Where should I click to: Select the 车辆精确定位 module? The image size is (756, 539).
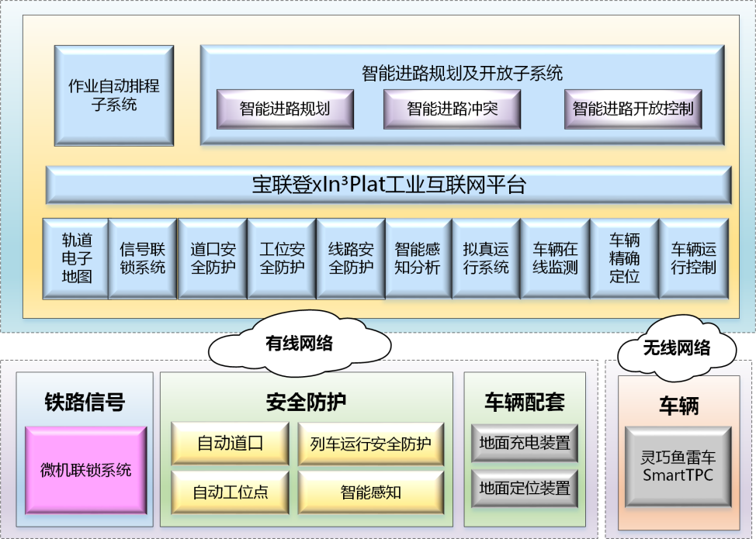coord(624,259)
